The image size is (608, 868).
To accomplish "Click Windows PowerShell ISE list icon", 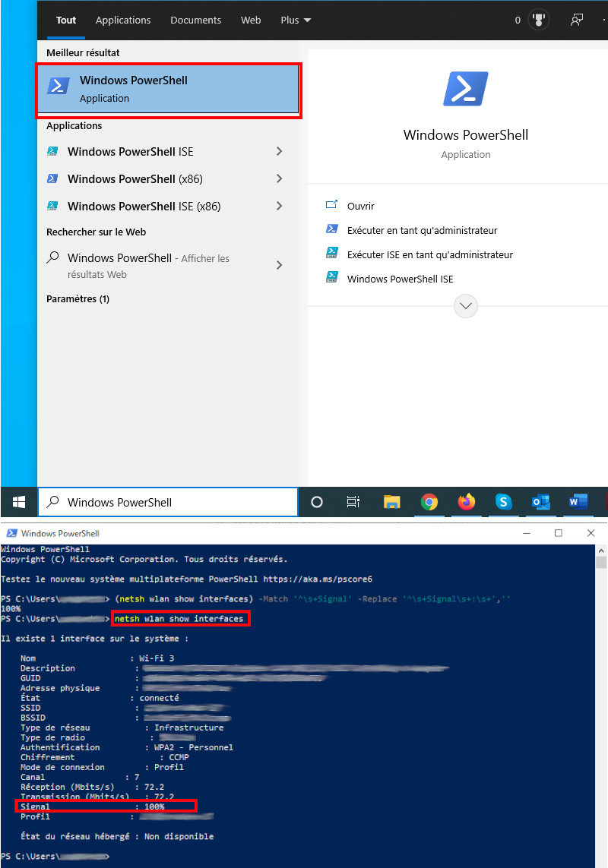I will pos(52,151).
